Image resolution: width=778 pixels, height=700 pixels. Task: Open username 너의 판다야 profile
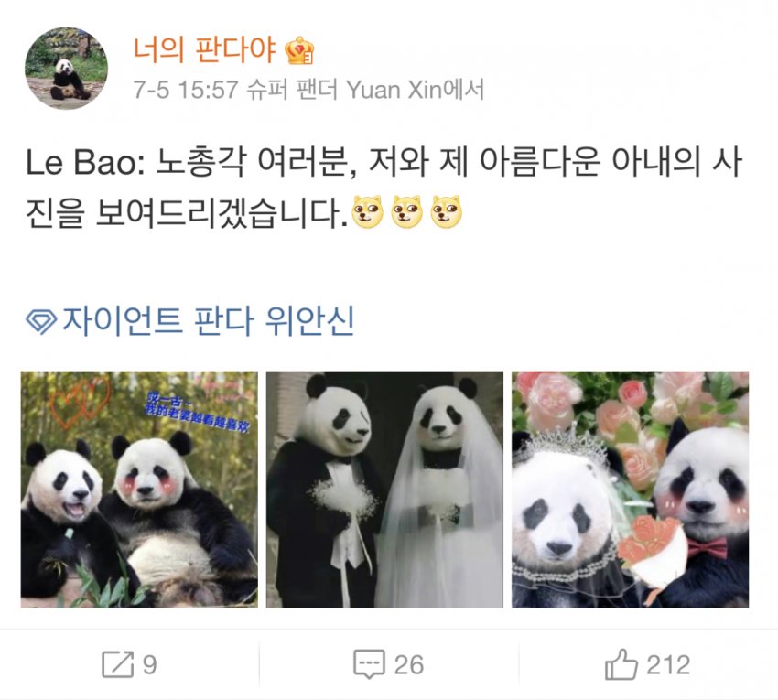204,50
